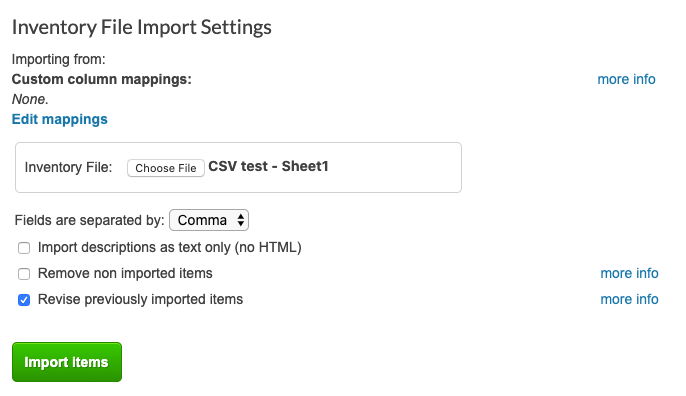Click the CSV test - Sheet1 file name
The image size is (686, 396).
click(x=268, y=166)
